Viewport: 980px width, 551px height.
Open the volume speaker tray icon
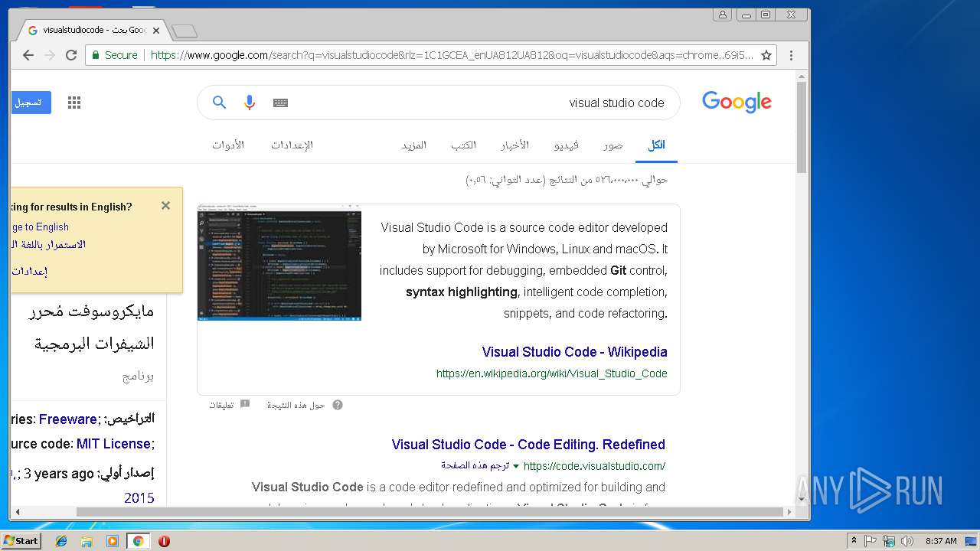tap(907, 541)
